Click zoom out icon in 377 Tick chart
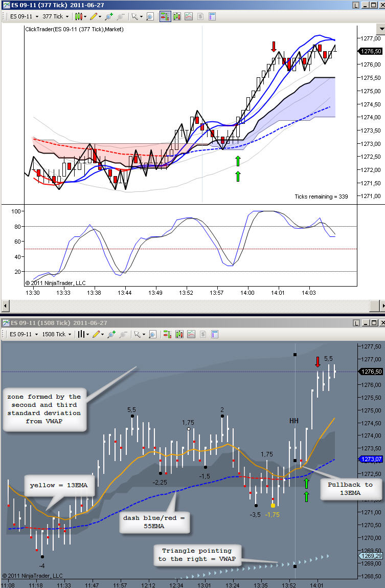 click(121, 16)
